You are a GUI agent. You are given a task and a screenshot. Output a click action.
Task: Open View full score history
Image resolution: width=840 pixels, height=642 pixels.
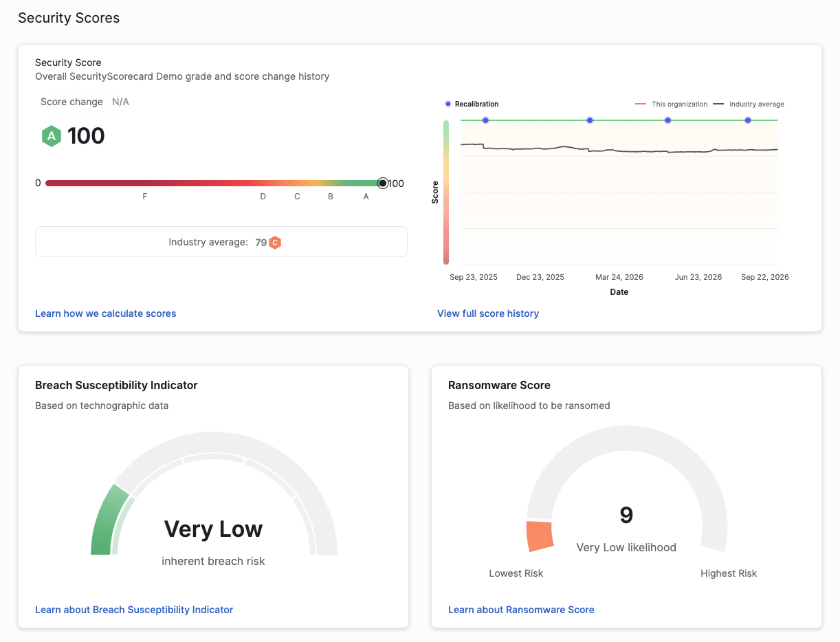488,313
